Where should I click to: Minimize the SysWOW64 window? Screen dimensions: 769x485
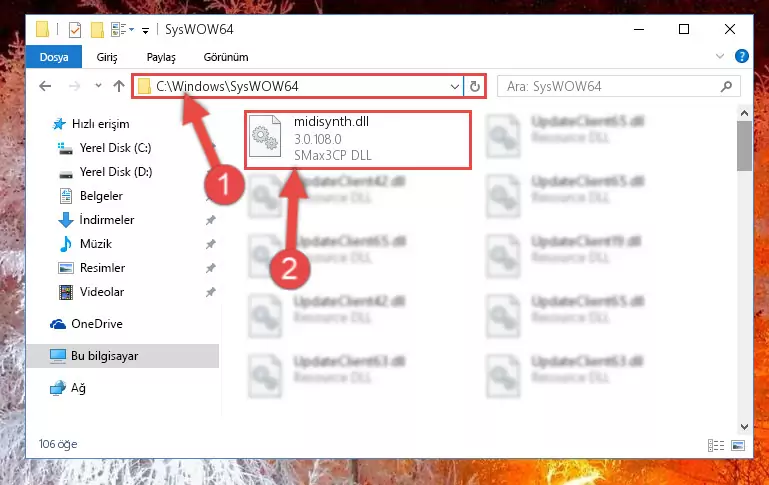point(639,29)
